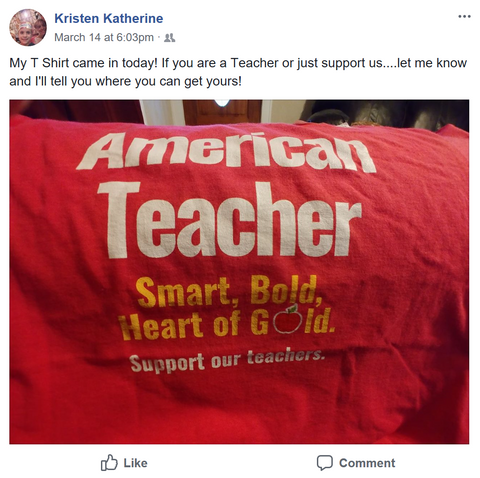Click the wooden door in photo background
This screenshot has height=478, width=480.
coord(222,111)
